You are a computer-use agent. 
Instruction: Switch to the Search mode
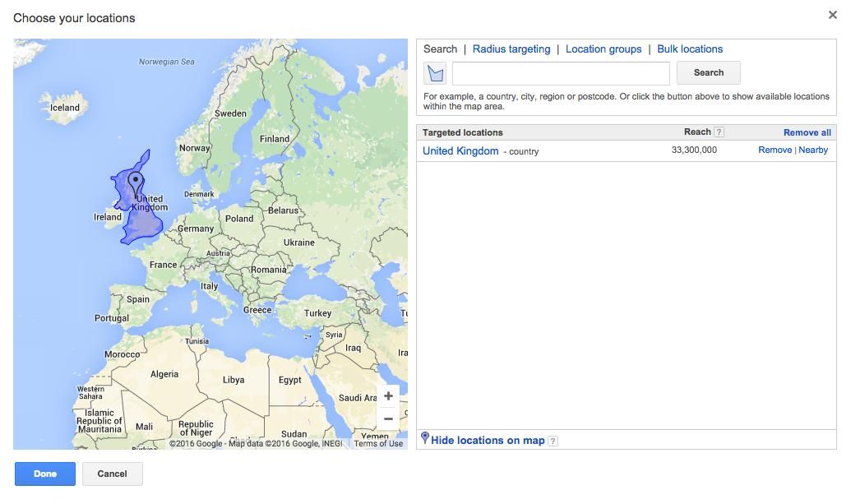[440, 49]
